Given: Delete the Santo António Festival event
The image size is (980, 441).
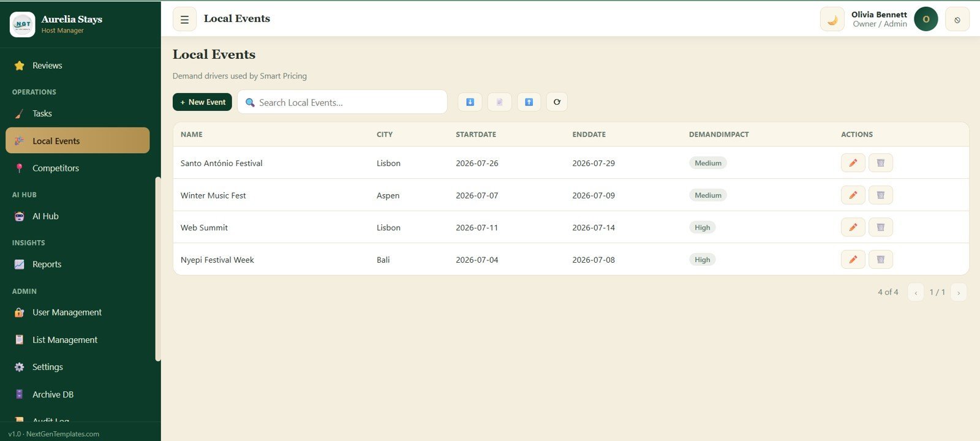Looking at the screenshot, I should point(880,163).
